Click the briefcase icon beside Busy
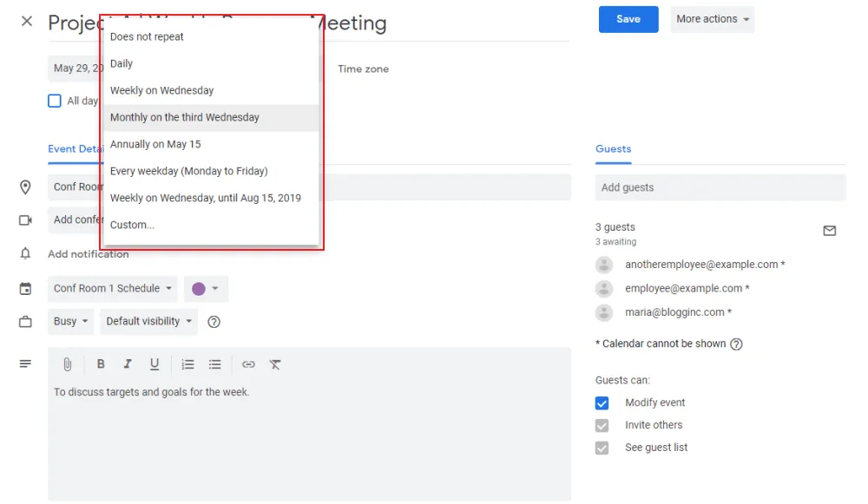 (x=25, y=322)
